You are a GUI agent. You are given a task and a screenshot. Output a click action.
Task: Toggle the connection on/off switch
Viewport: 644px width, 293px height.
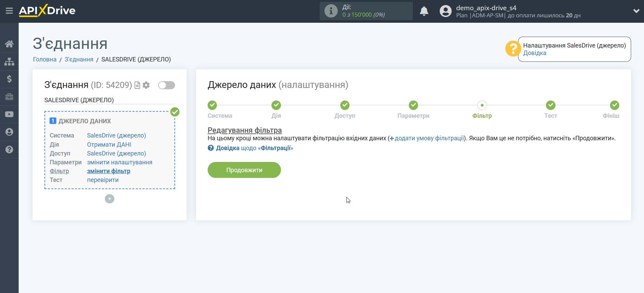tap(167, 85)
